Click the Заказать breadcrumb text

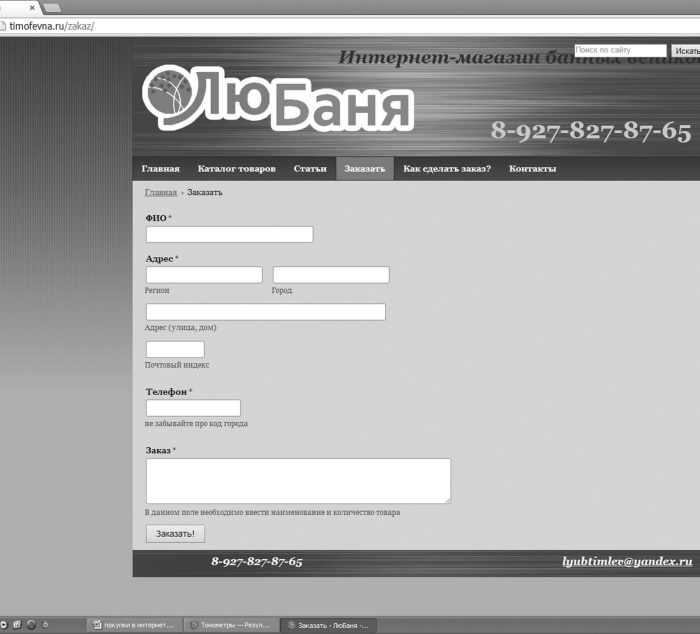click(204, 192)
